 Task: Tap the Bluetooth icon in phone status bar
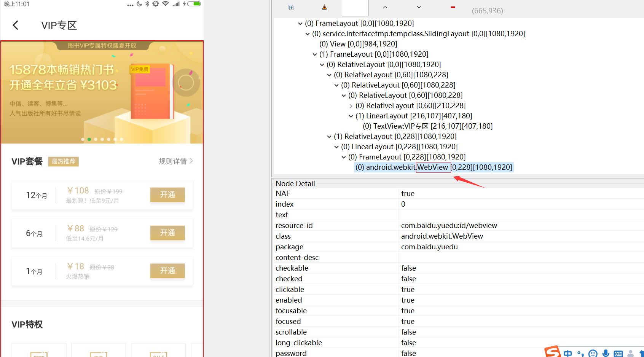(x=147, y=4)
